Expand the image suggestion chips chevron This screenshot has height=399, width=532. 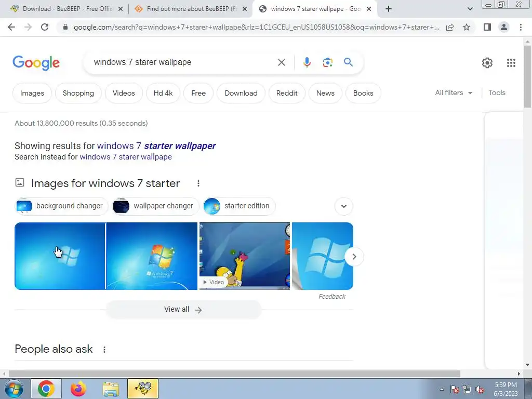(344, 206)
